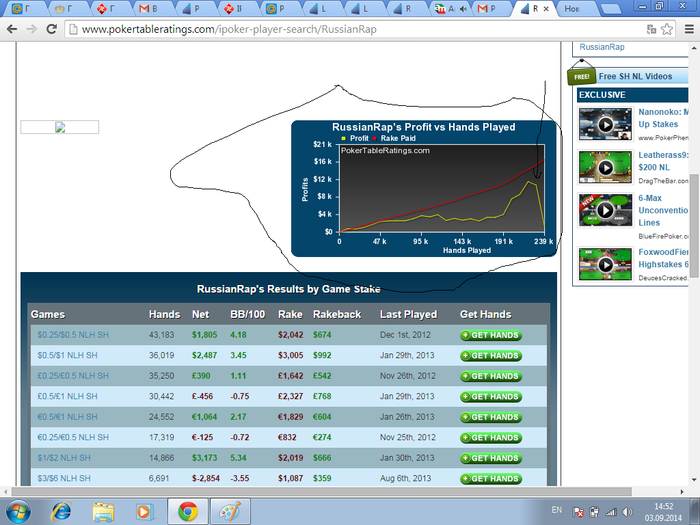The height and width of the screenshot is (525, 700).
Task: Click the audio speaker icon on the playing tab
Action: (x=463, y=9)
